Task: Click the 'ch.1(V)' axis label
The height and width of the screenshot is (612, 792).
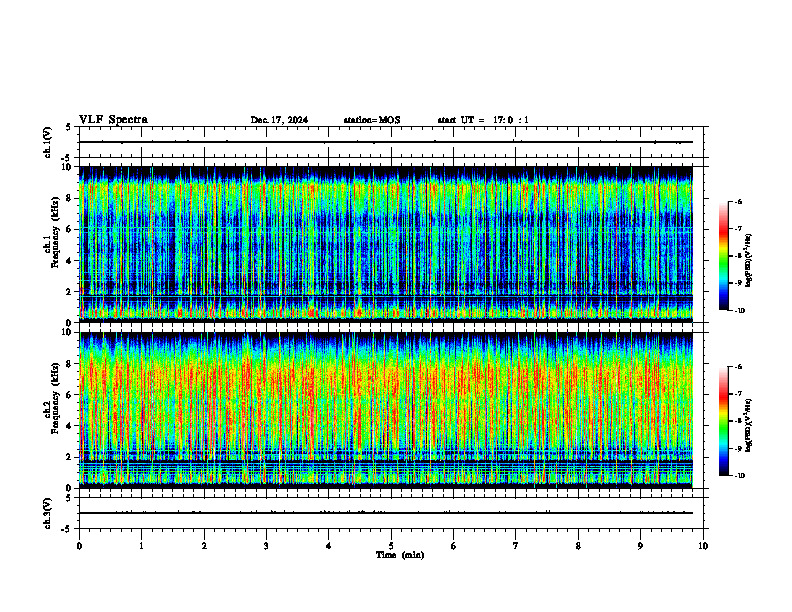Action: pos(48,142)
